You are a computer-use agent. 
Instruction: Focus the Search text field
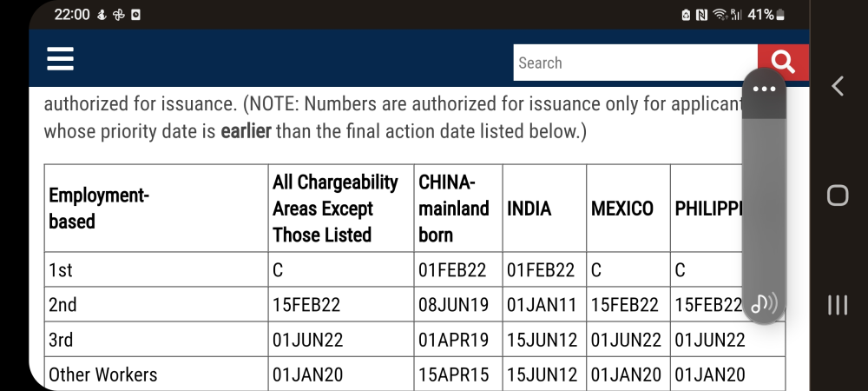pyautogui.click(x=635, y=63)
